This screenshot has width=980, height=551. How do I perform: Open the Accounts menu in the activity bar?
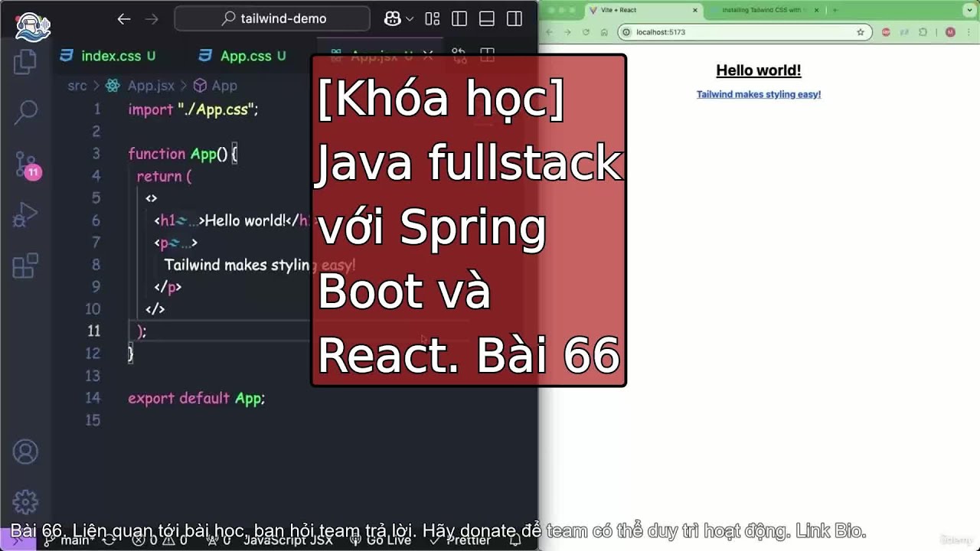pyautogui.click(x=25, y=452)
